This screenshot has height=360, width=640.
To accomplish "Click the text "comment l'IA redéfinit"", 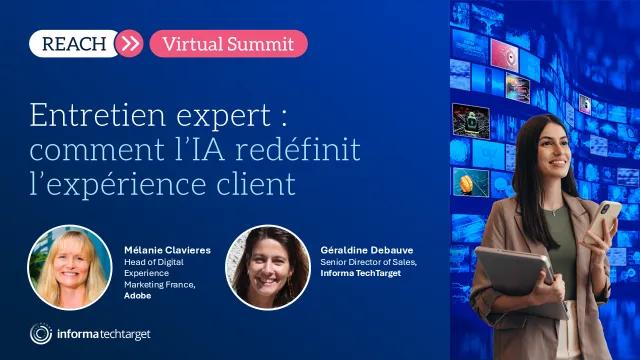I will point(195,150).
